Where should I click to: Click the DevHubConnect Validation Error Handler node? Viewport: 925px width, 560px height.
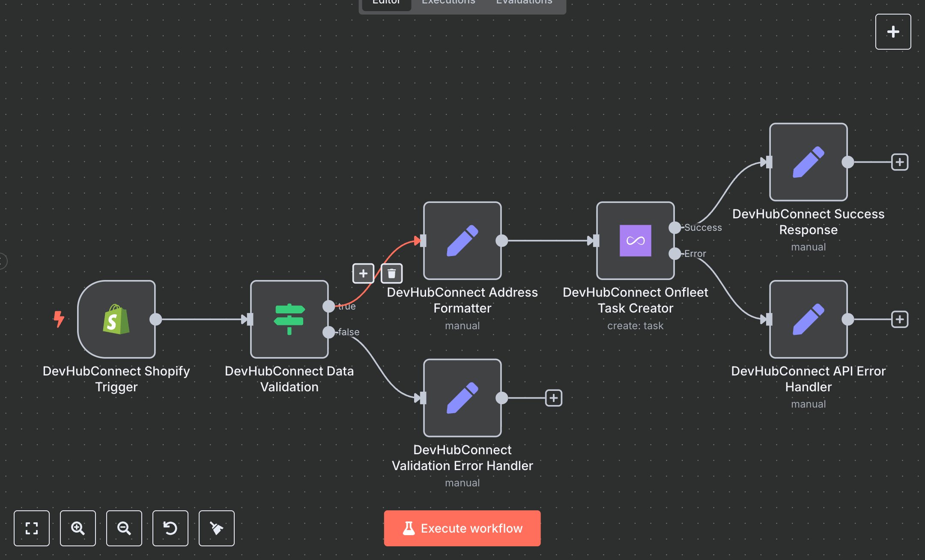[x=462, y=398]
